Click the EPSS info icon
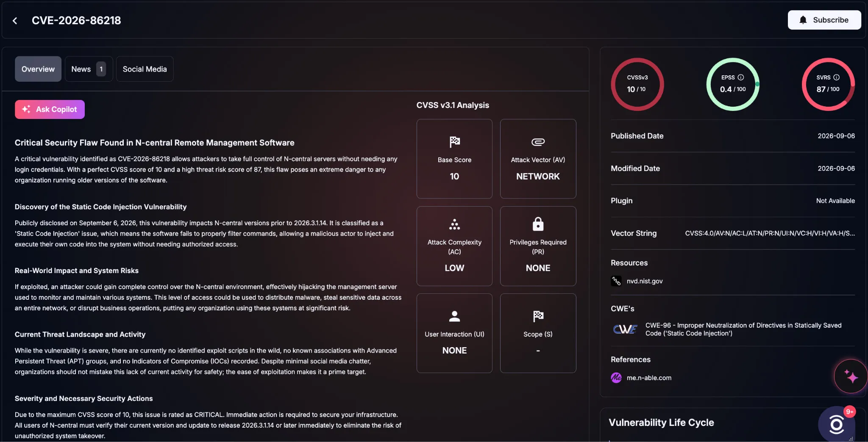This screenshot has height=442, width=868. click(740, 77)
